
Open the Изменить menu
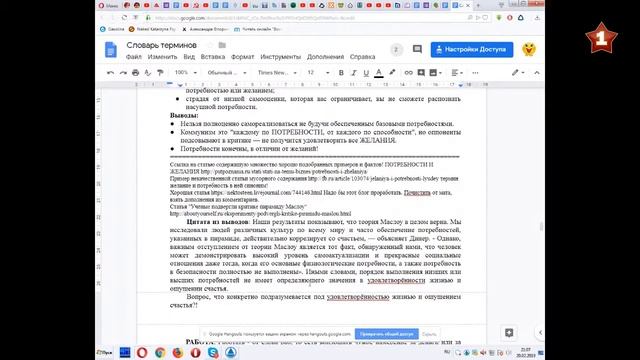pyautogui.click(x=162, y=57)
